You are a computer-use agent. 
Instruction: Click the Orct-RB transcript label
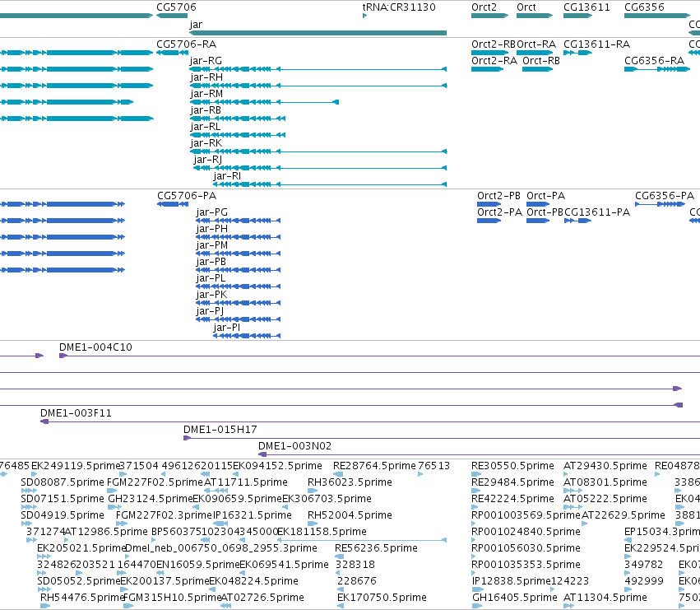click(541, 61)
